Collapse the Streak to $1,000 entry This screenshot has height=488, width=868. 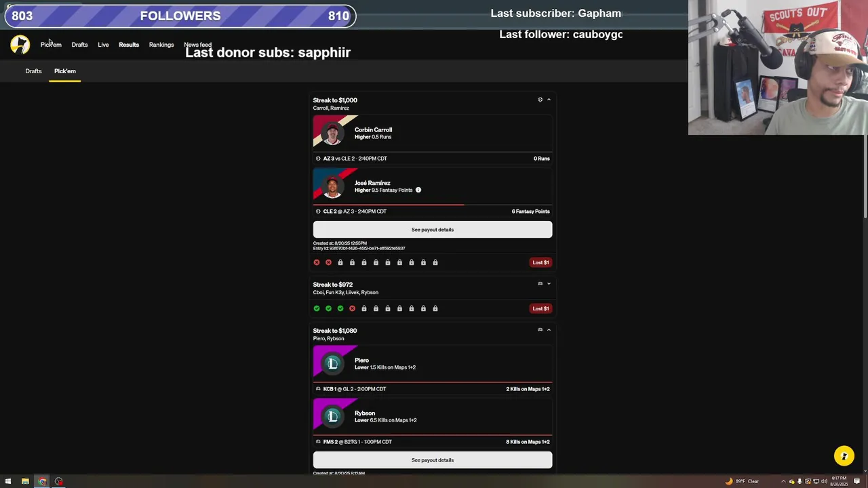[549, 100]
